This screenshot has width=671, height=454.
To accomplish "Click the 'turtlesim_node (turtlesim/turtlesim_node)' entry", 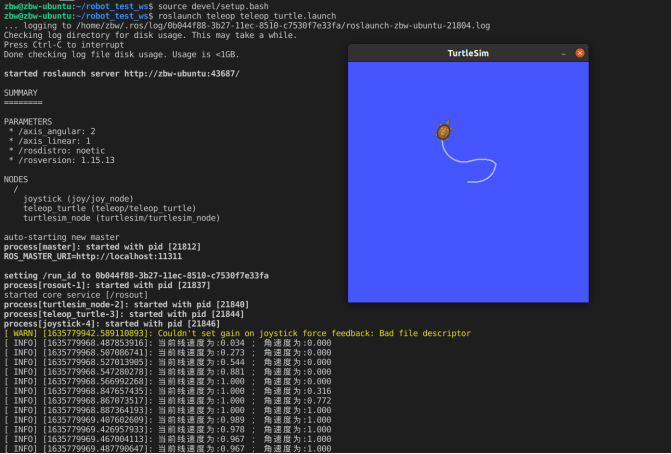I will 122,218.
